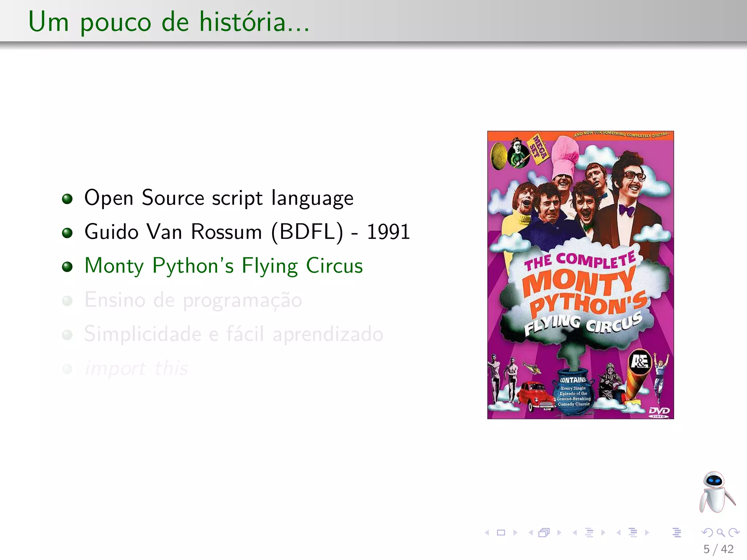Screen dimensions: 747x560
Task: Click the 'Guido Van Rossum (BDFL) - 1991' bullet
Action: (247, 232)
